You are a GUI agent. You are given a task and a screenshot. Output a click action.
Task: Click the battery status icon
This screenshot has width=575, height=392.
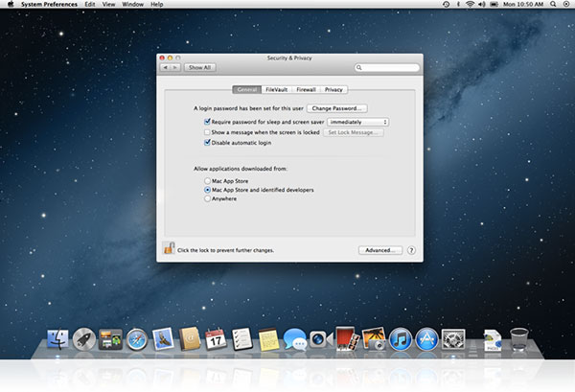coord(494,4)
